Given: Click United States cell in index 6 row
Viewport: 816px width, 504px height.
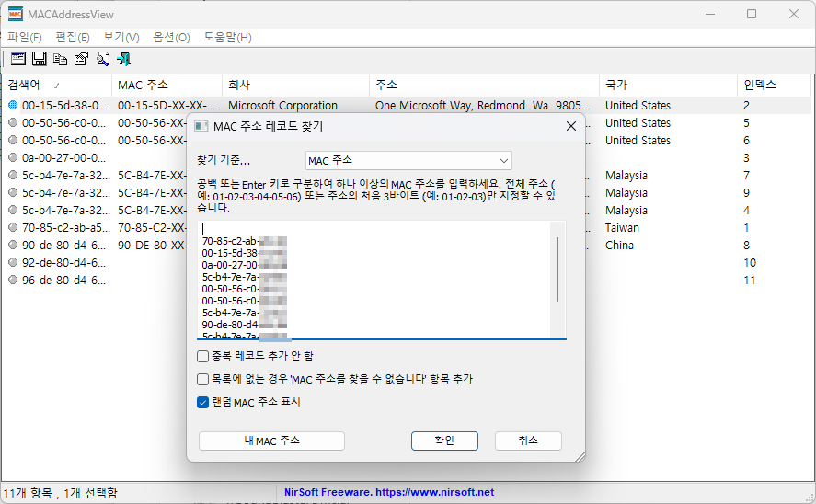Looking at the screenshot, I should click(638, 140).
